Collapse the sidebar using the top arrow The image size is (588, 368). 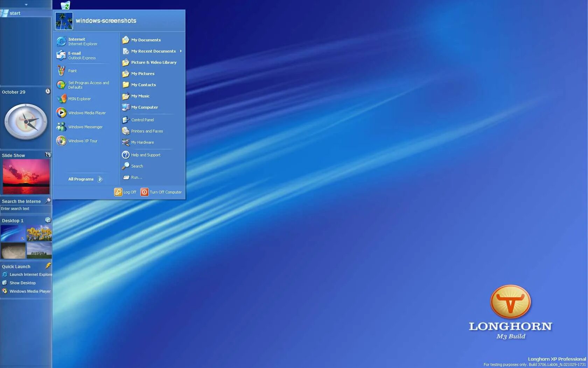(x=26, y=5)
